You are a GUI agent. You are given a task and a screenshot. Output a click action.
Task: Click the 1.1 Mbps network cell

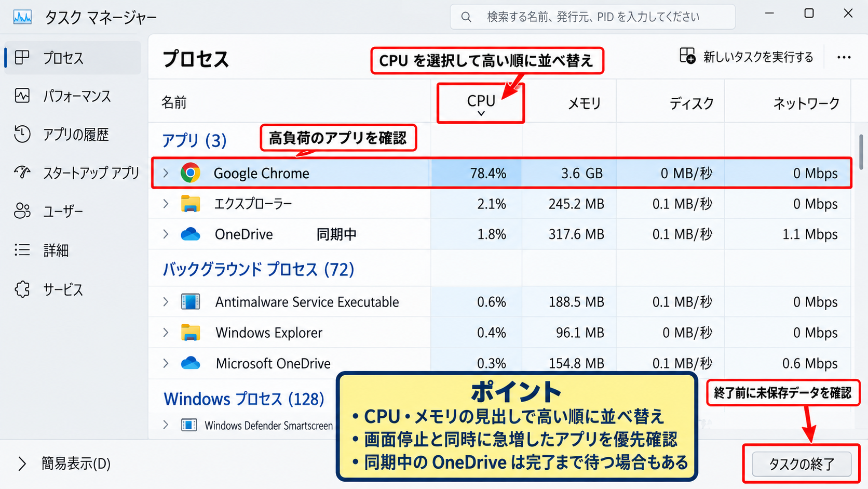click(x=810, y=234)
